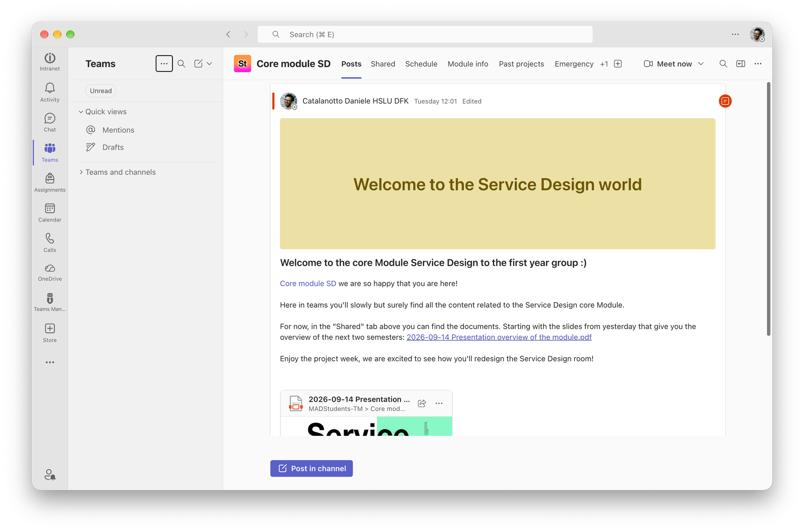The width and height of the screenshot is (804, 532).
Task: Open the Emergency tab
Action: coord(574,64)
